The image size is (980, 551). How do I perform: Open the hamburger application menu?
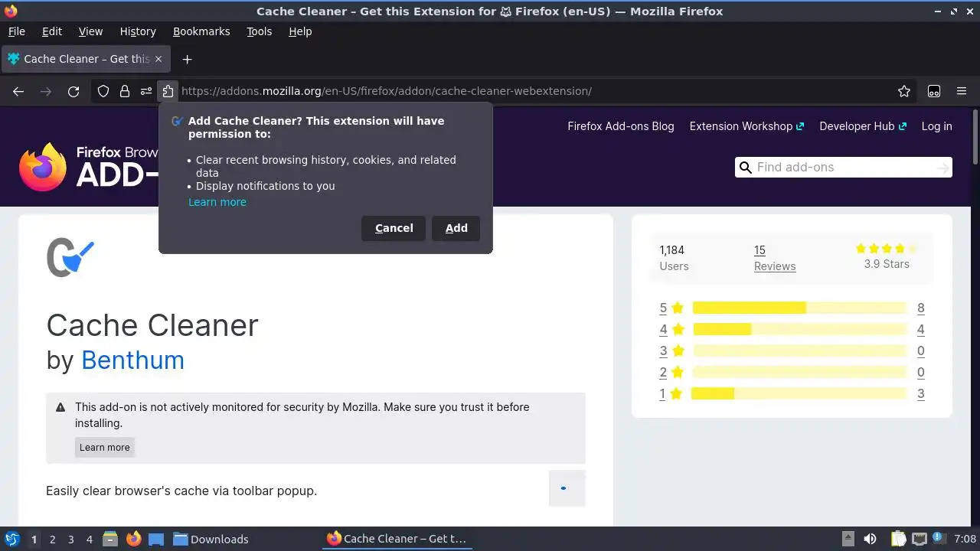click(962, 91)
